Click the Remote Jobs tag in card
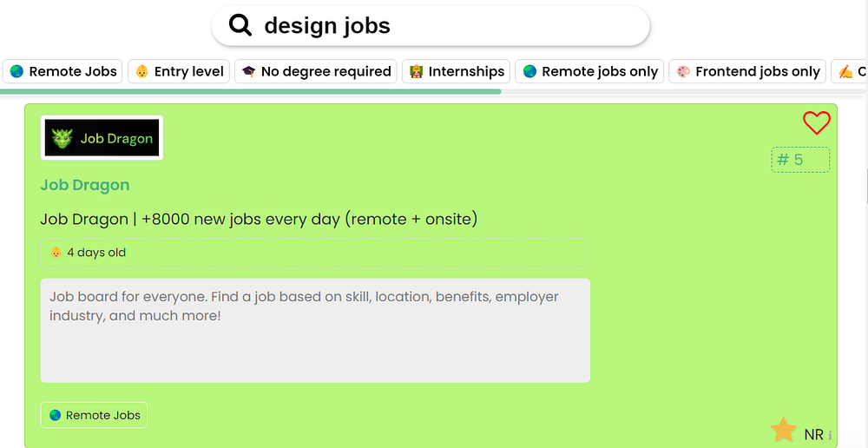The width and height of the screenshot is (868, 448). 94,415
